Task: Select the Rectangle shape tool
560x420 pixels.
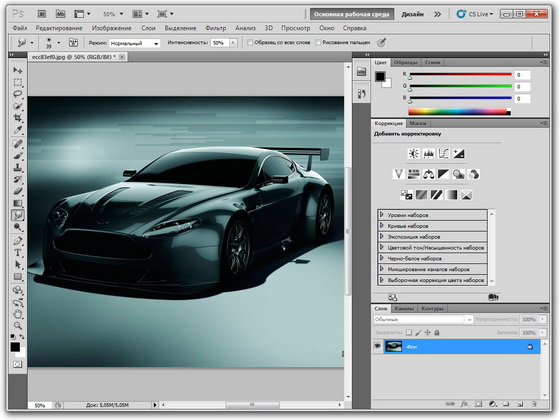Action: click(18, 277)
